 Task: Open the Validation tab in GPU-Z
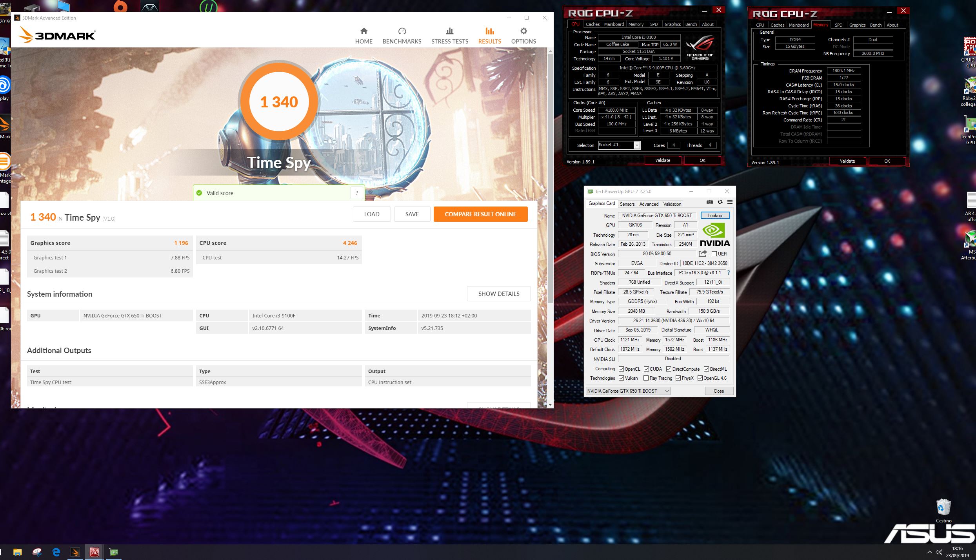[672, 204]
